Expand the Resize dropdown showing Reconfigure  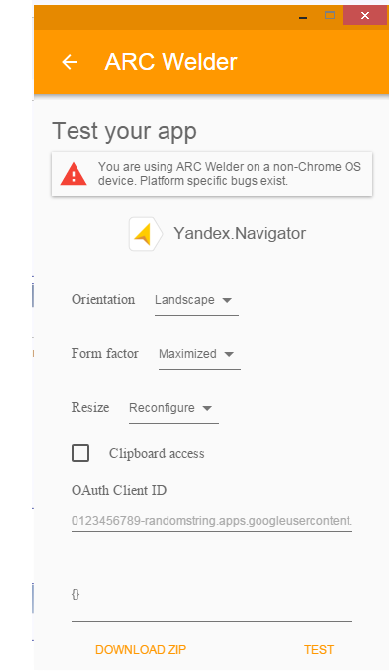click(174, 408)
